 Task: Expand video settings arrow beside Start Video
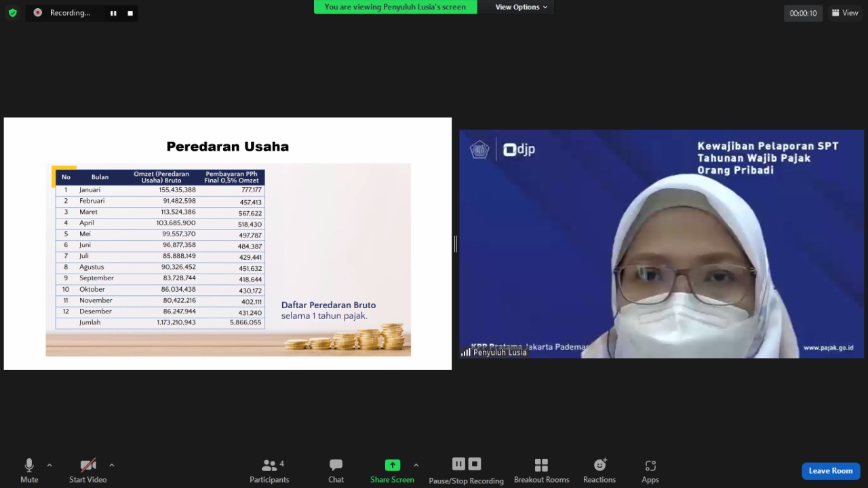112,466
